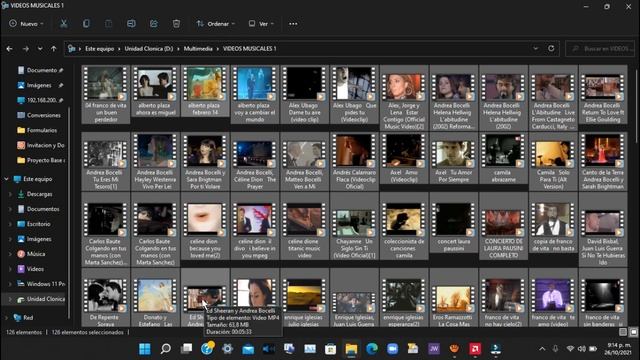Open the Windows Start menu
Viewport: 640px width, 360px height.
tap(144, 349)
